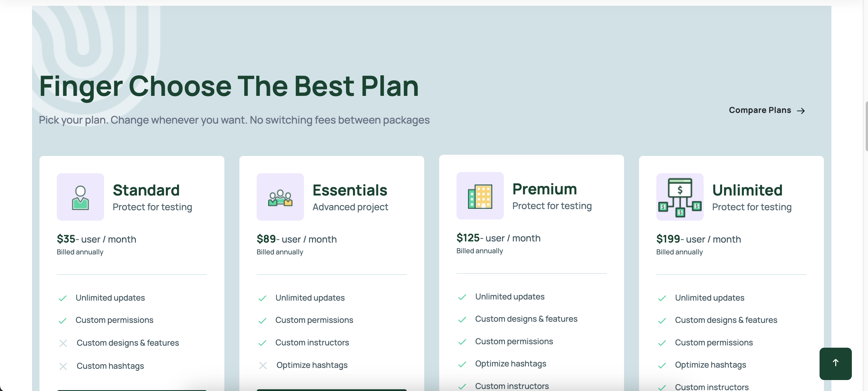
Task: Click the Essentials plan group icon
Action: pyautogui.click(x=280, y=197)
